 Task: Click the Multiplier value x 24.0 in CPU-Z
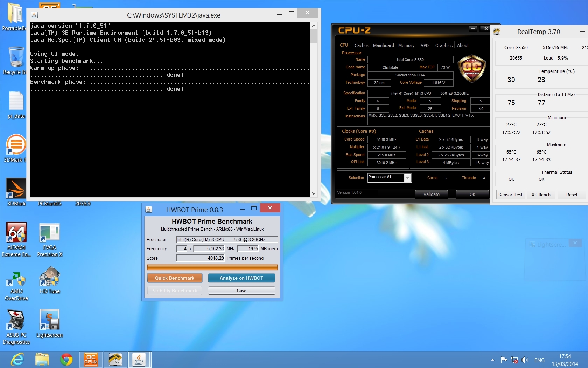386,147
